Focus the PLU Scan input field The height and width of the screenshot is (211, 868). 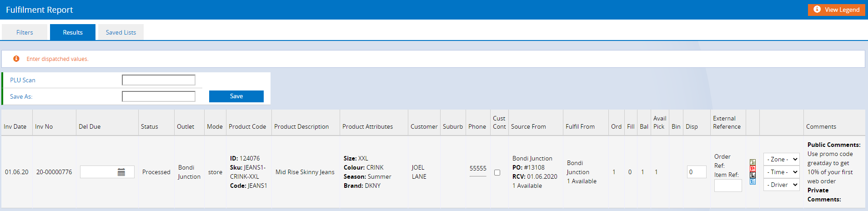(x=159, y=80)
